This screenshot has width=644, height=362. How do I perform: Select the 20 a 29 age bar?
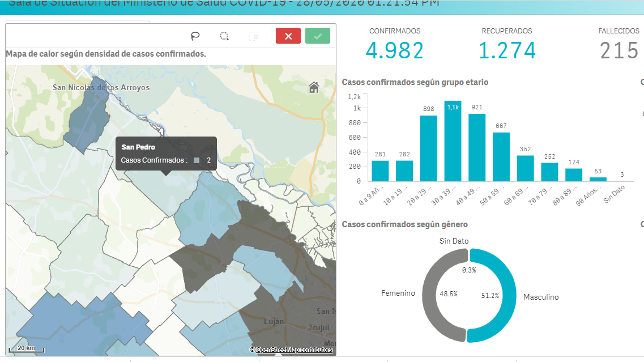(429, 148)
